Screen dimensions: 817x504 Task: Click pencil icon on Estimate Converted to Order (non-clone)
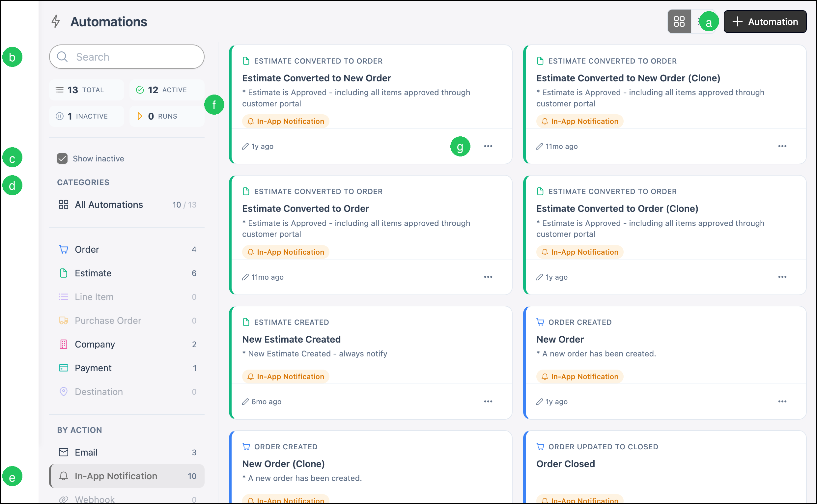click(245, 277)
